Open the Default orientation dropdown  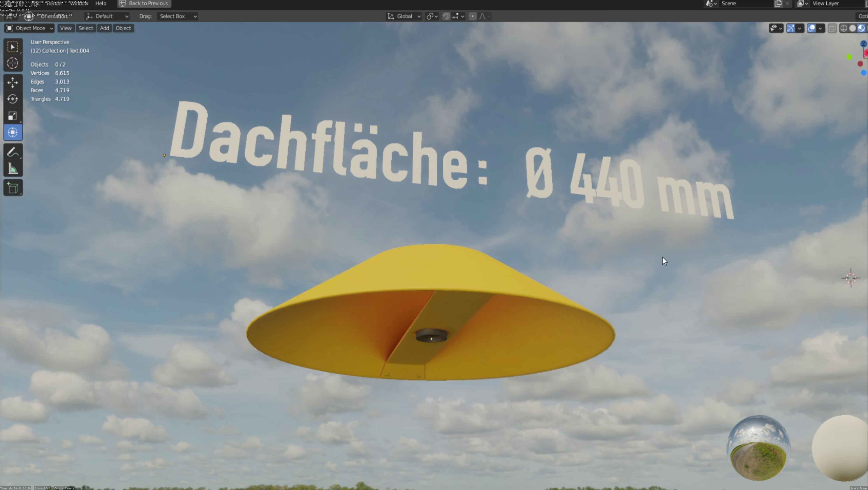[x=107, y=16]
